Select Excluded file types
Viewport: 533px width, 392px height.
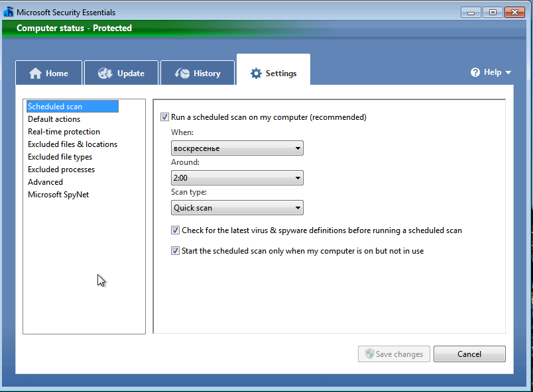60,157
